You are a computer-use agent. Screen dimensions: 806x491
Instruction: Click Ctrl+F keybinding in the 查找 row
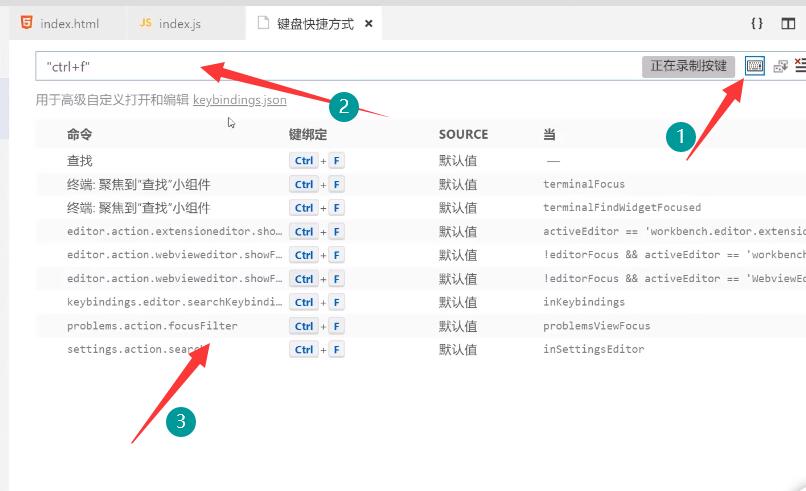(317, 161)
